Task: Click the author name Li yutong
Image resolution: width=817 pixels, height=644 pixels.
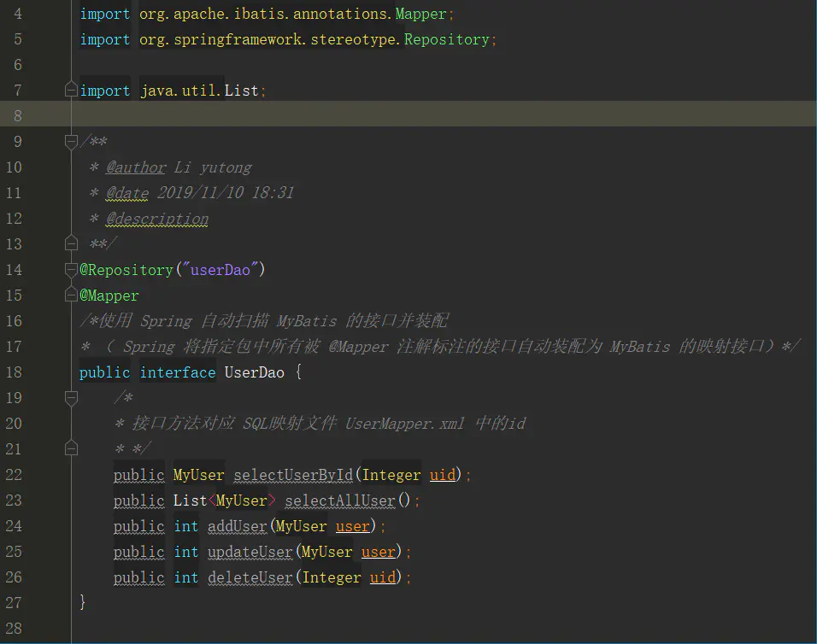Action: click(x=213, y=167)
